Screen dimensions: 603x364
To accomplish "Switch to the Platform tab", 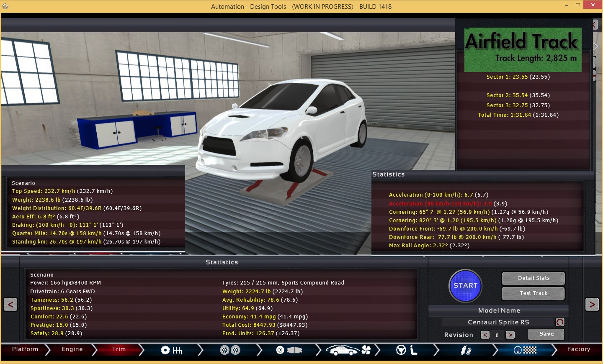I will click(x=25, y=349).
